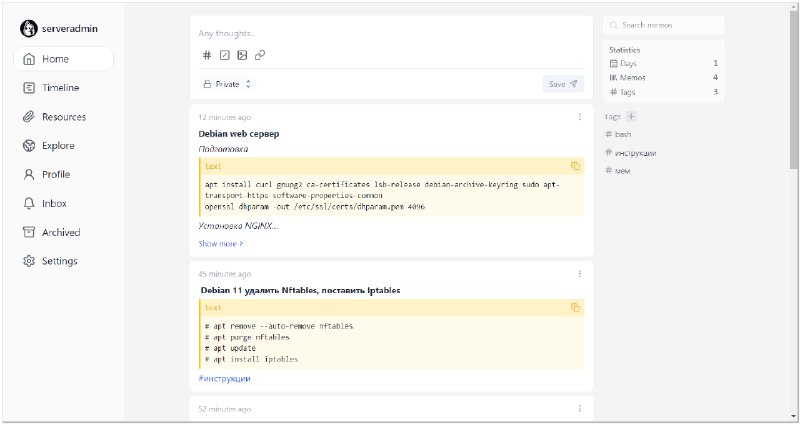This screenshot has height=424, width=800.
Task: Insert a tag with hash icon
Action: click(207, 55)
